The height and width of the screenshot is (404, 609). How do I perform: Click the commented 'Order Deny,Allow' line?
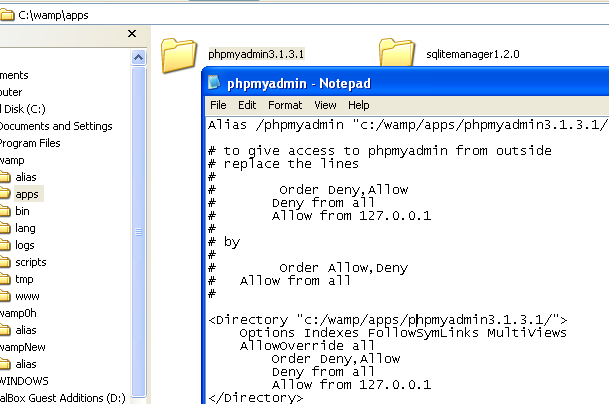click(x=308, y=190)
